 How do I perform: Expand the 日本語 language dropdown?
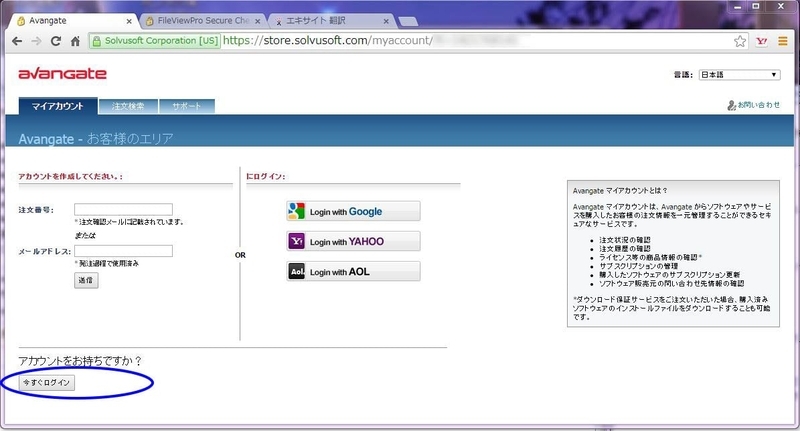click(739, 75)
